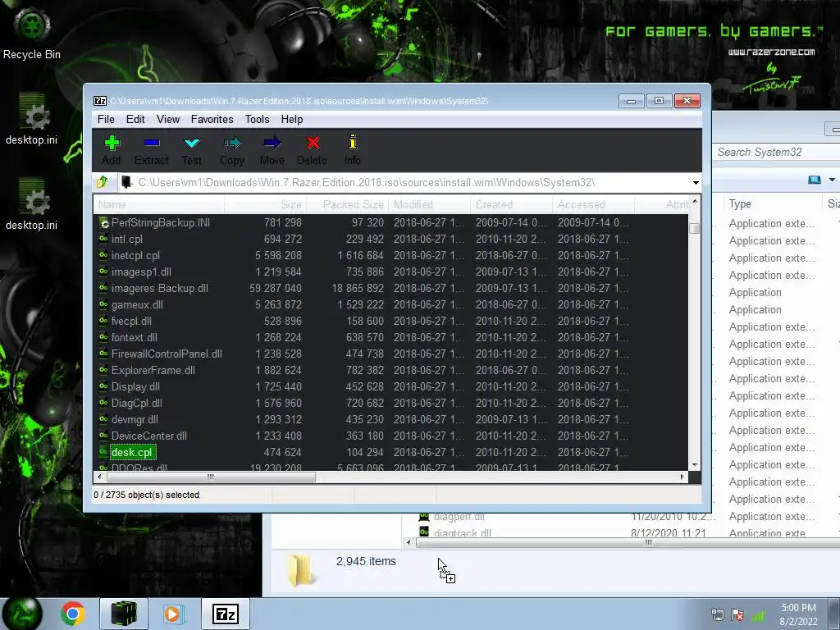Click the horizontal scrollbar right arrow in 7-Zip
The height and width of the screenshot is (630, 840).
[682, 477]
